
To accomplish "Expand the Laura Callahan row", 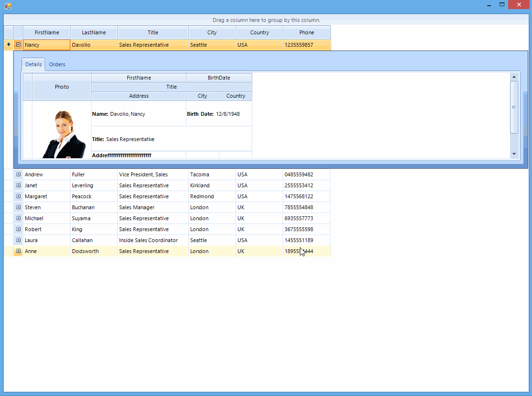I will (18, 240).
